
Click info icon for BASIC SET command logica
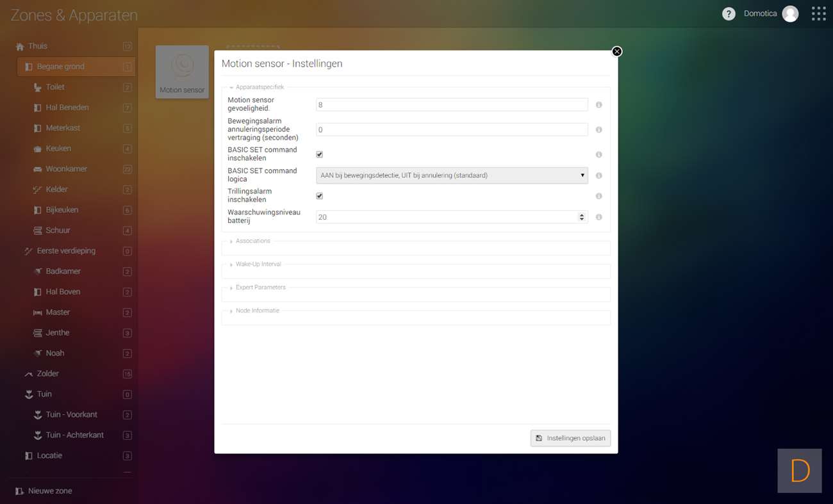598,175
